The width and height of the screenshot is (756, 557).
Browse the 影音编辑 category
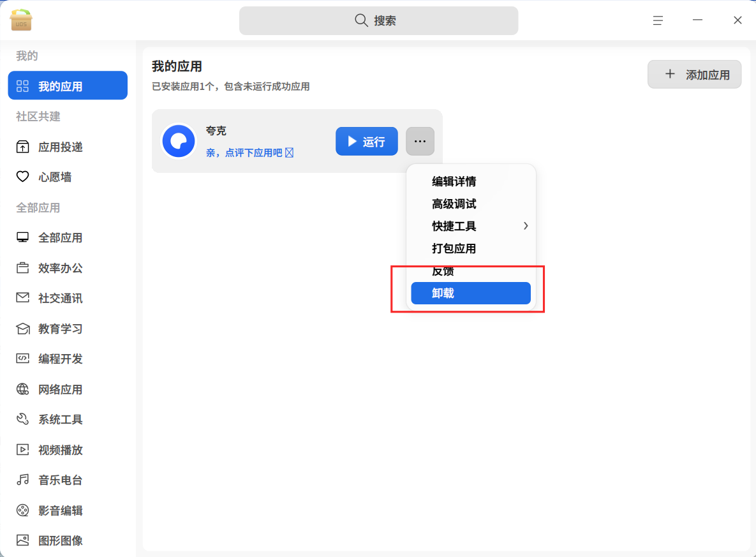coord(68,510)
